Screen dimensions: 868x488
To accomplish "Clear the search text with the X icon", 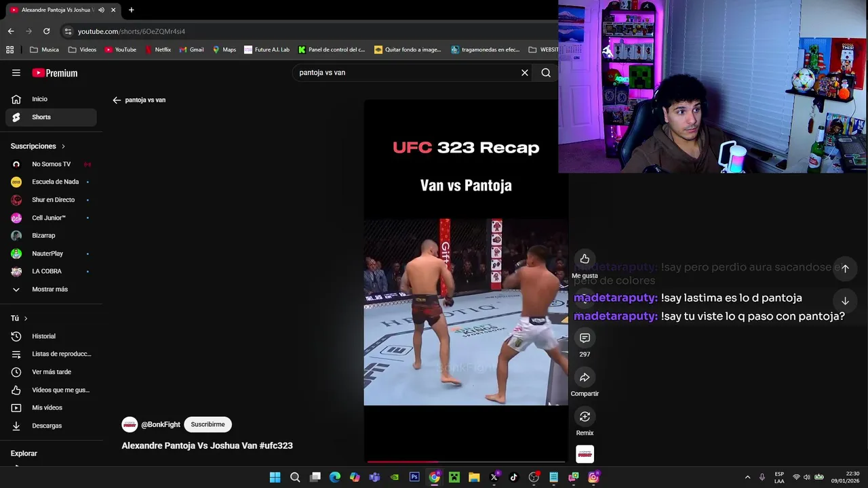I will pyautogui.click(x=524, y=73).
